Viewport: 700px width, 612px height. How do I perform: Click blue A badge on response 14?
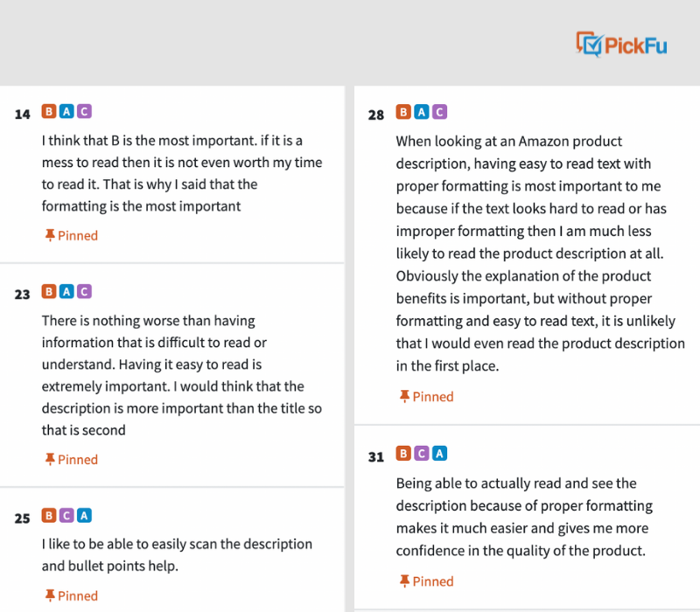[66, 111]
